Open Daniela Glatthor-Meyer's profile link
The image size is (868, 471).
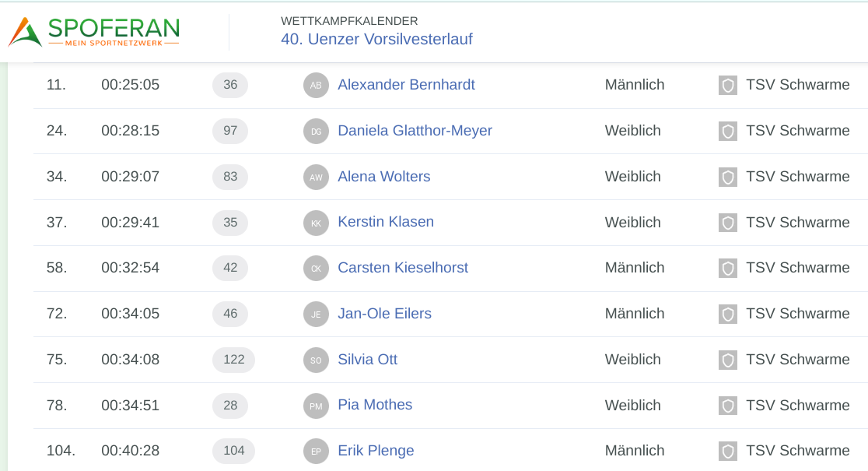(415, 131)
